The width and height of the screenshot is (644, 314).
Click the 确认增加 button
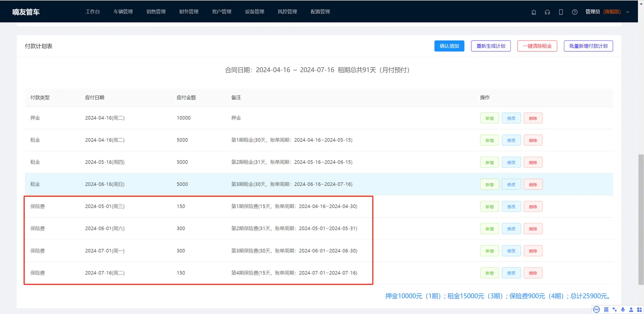449,46
